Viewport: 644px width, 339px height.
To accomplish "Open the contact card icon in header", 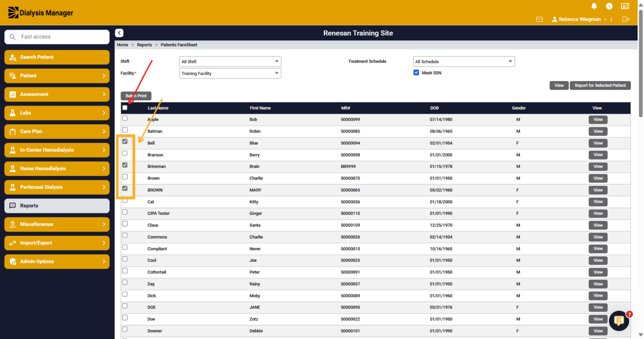I will 625,6.
